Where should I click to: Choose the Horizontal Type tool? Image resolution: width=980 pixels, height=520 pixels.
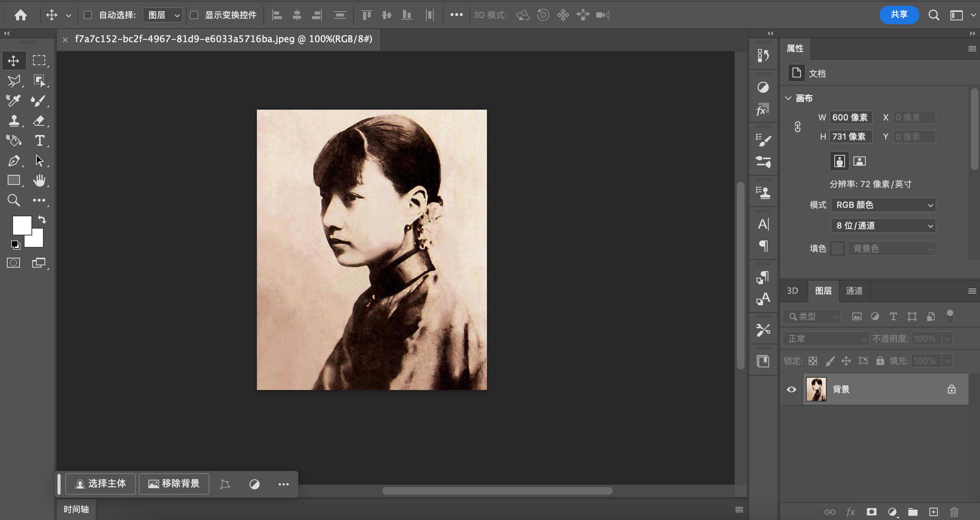[x=39, y=141]
